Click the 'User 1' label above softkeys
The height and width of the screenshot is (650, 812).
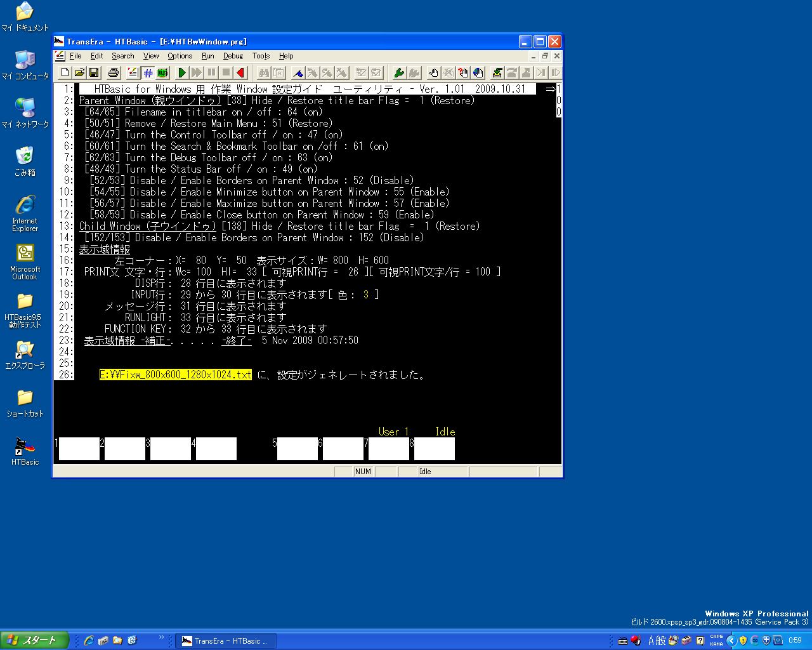click(x=394, y=432)
